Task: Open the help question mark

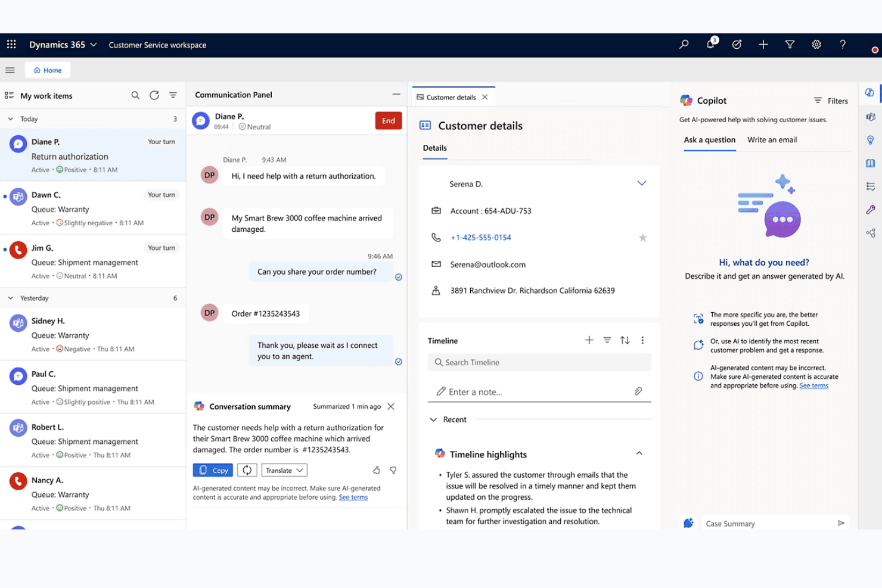Action: pyautogui.click(x=843, y=45)
